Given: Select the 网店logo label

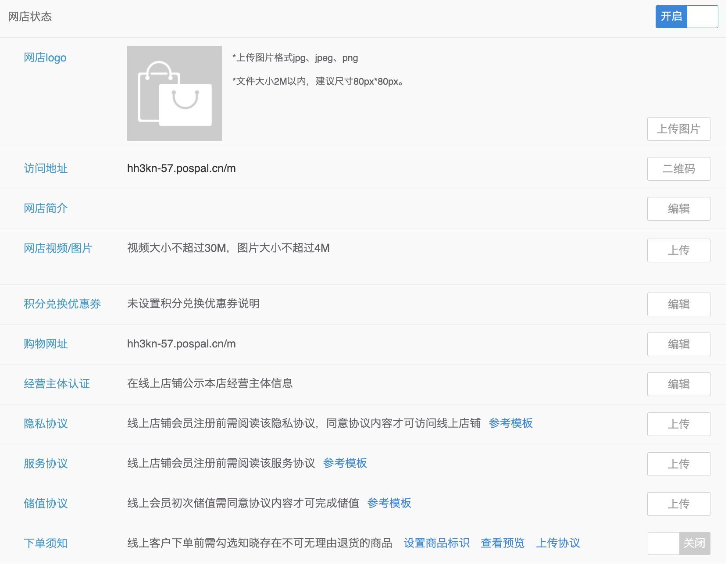Looking at the screenshot, I should [x=45, y=58].
